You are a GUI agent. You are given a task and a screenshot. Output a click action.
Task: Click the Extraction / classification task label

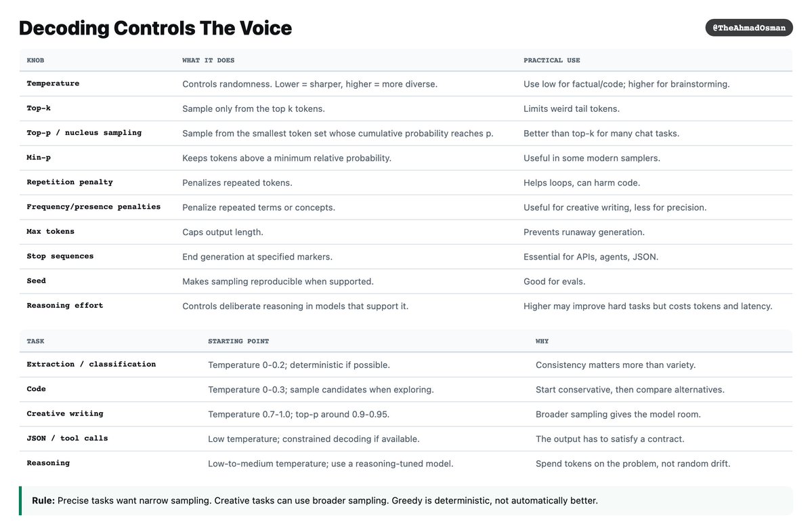[x=91, y=364]
